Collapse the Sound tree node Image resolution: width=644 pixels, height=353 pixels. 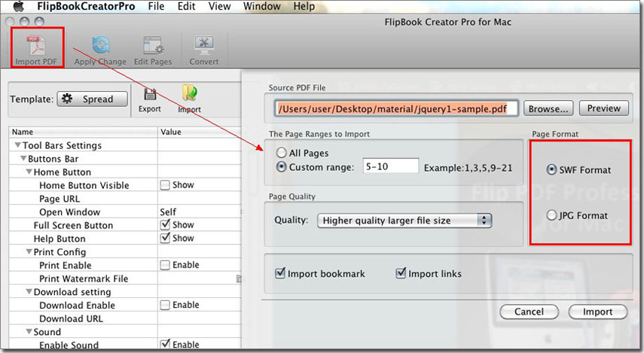(x=29, y=331)
